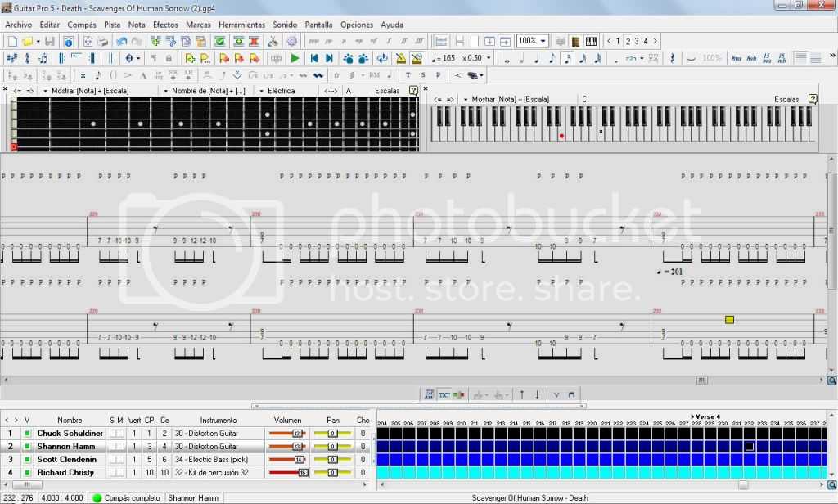Toggle the loop playback icon
The image size is (838, 504).
[382, 58]
